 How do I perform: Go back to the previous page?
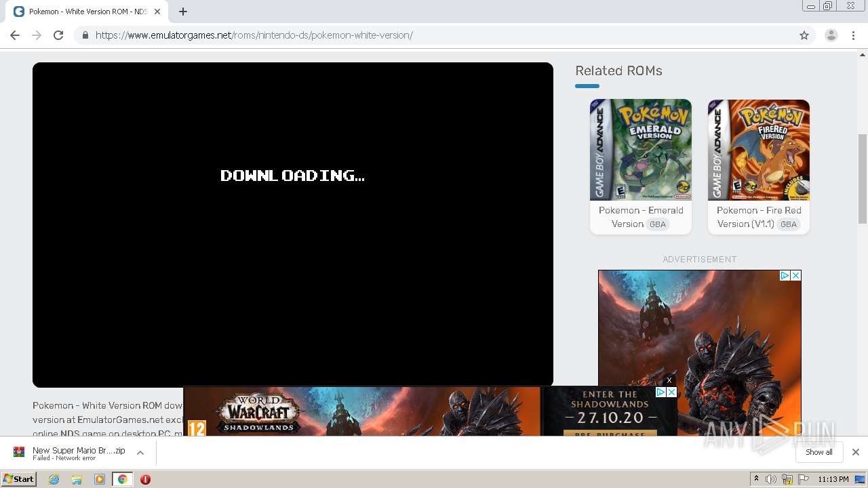15,35
